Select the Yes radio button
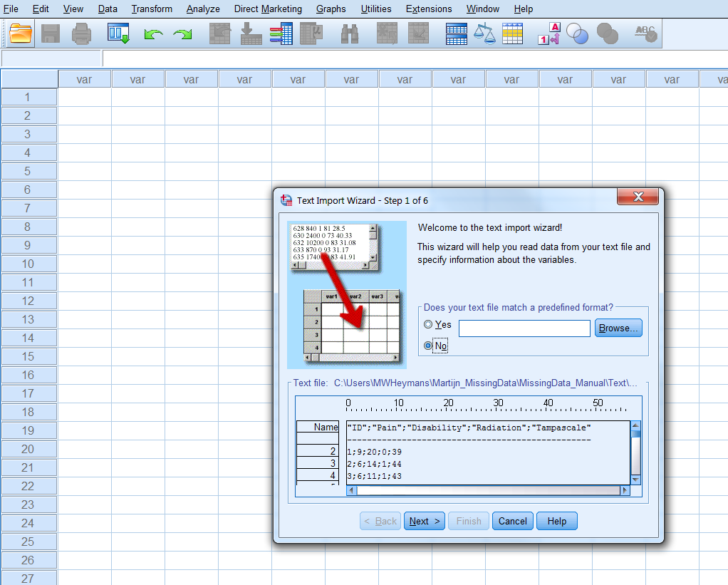Image resolution: width=728 pixels, height=585 pixels. (428, 325)
